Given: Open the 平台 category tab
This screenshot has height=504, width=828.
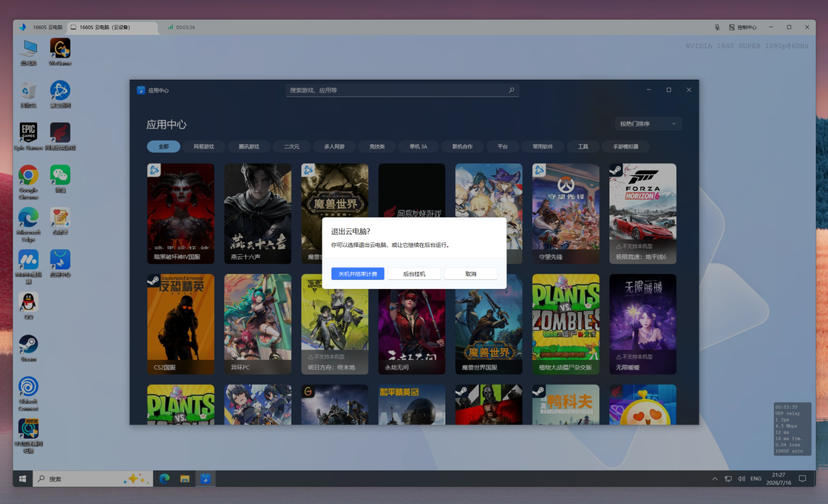Looking at the screenshot, I should pos(502,146).
